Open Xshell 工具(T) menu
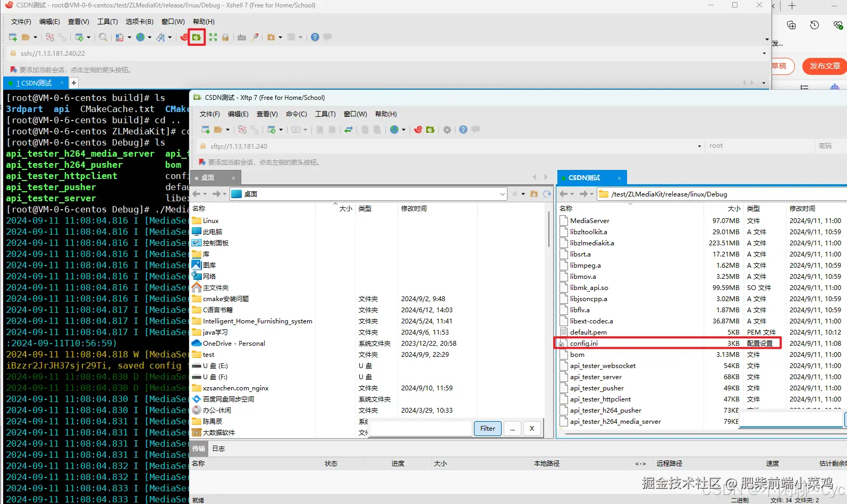This screenshot has width=847, height=504. [x=107, y=22]
